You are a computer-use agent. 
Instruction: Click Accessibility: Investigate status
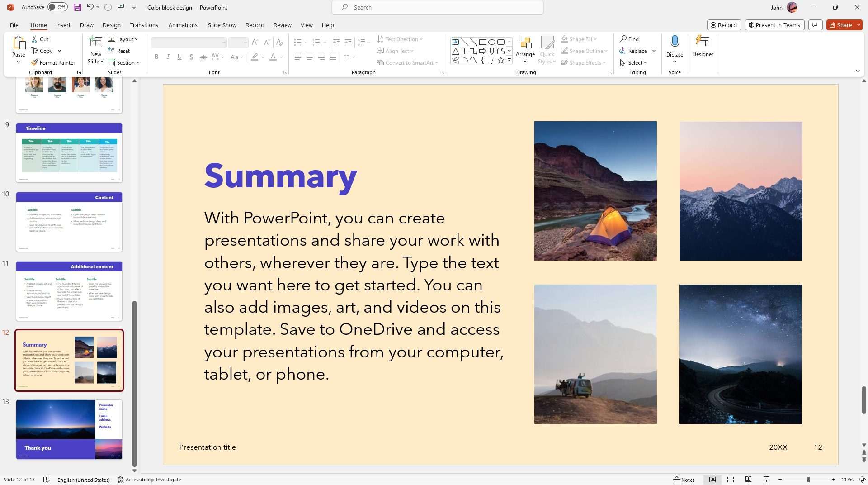(x=149, y=480)
